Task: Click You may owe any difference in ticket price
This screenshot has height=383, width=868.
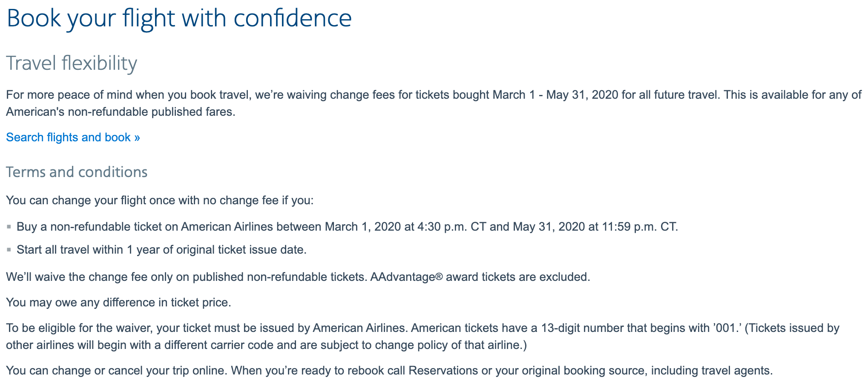Action: pyautogui.click(x=118, y=303)
